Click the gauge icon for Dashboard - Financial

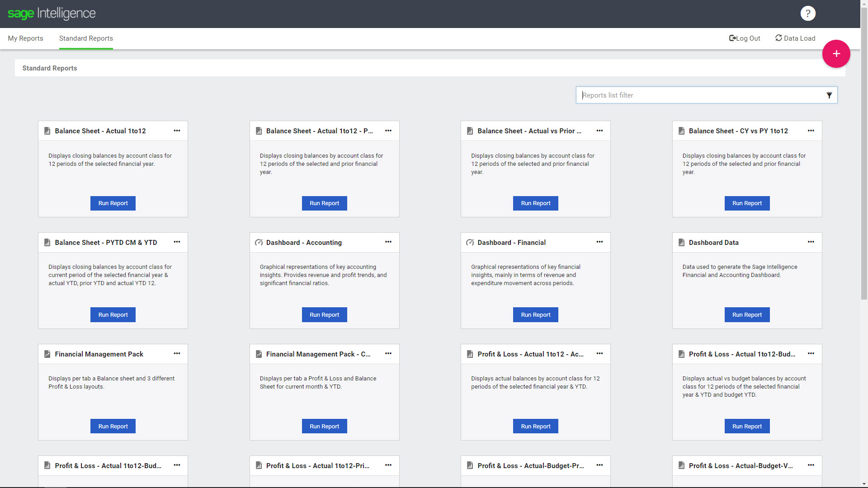pos(470,243)
